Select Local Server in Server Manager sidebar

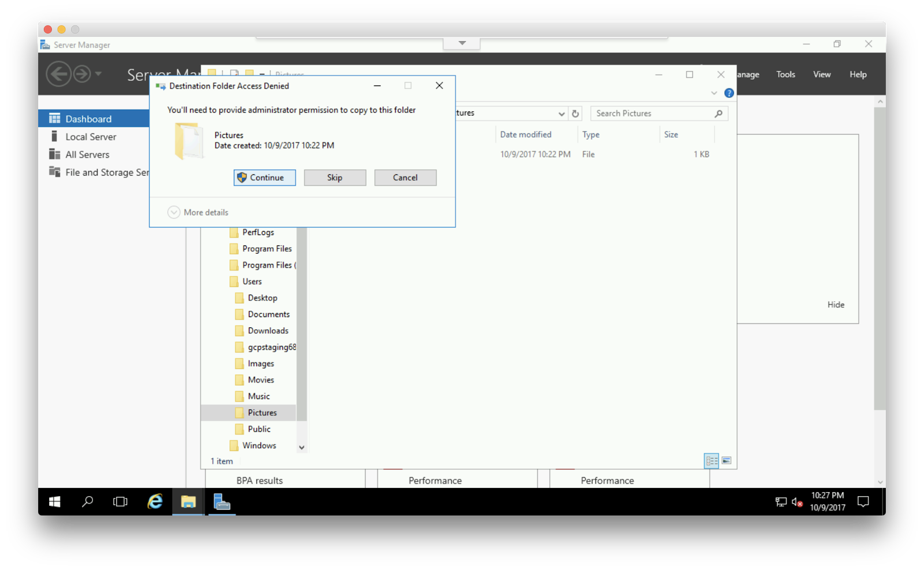(x=91, y=136)
